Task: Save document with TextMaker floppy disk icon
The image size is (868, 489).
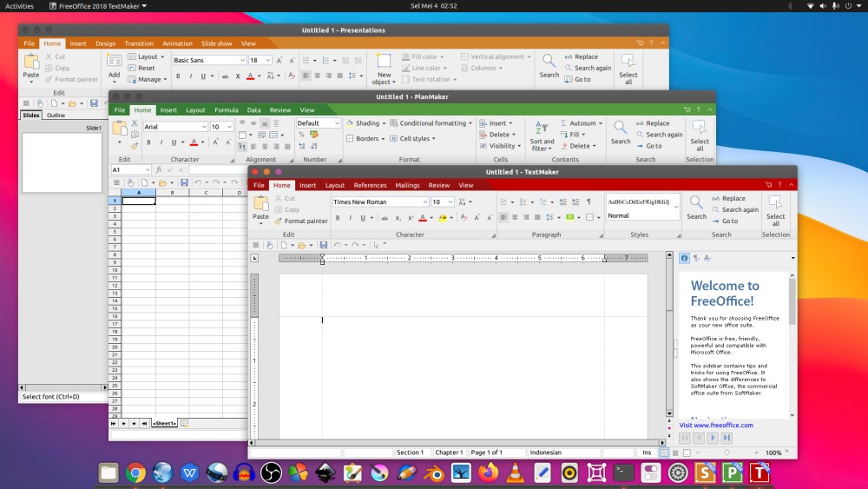Action: point(323,245)
